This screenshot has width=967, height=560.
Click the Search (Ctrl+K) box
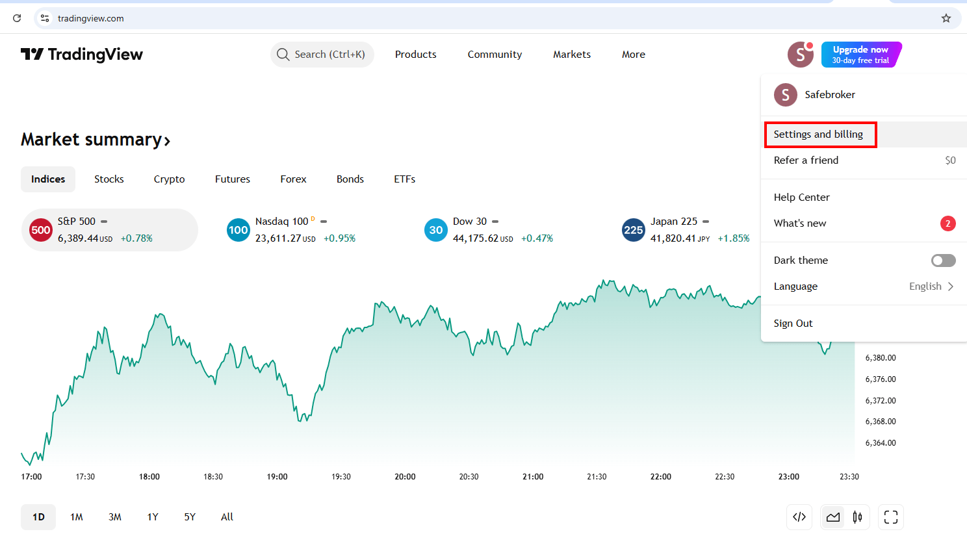pos(322,55)
